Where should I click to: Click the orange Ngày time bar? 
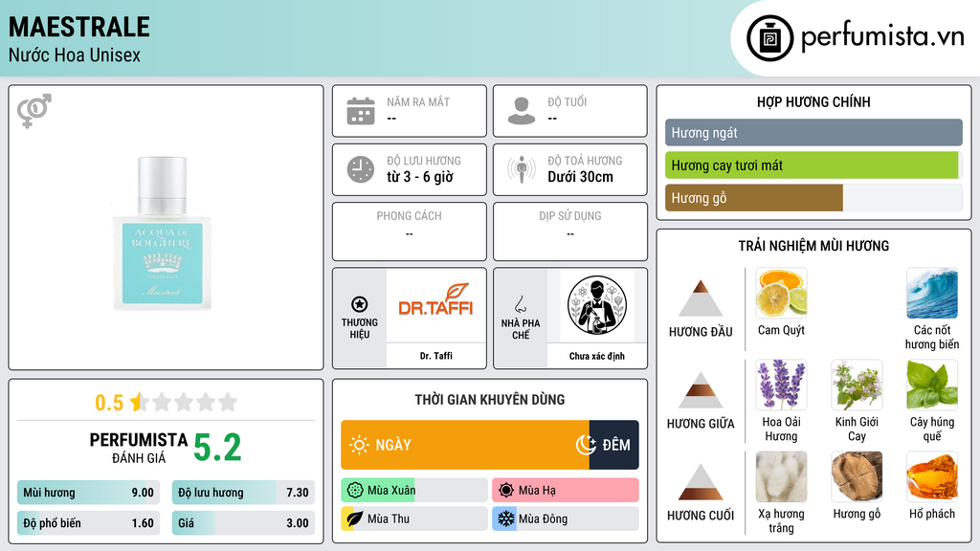(x=465, y=445)
